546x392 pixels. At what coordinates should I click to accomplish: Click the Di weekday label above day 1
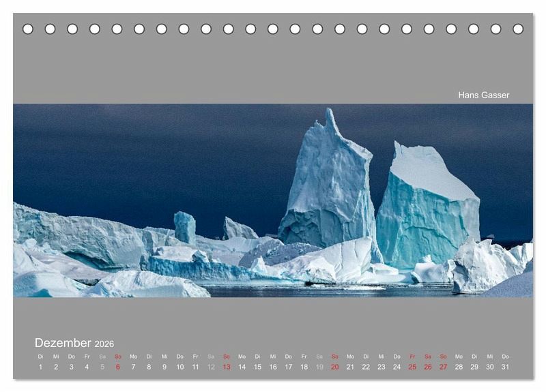pyautogui.click(x=40, y=357)
